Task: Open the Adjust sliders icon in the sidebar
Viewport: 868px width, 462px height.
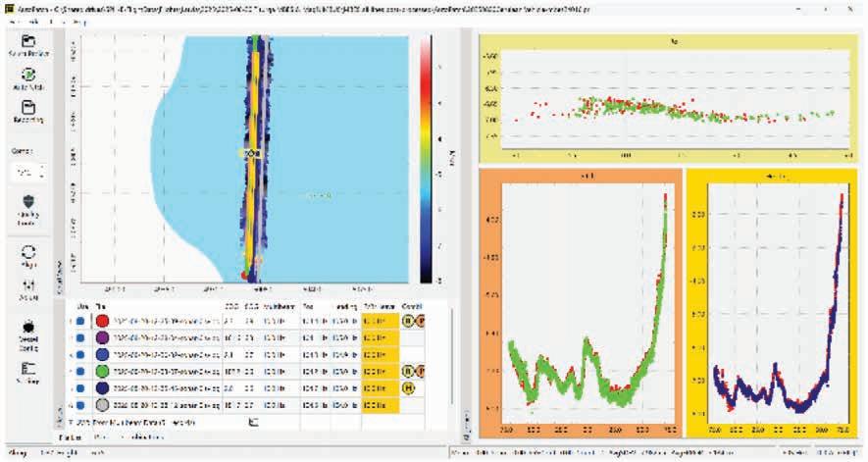Action: 28,285
